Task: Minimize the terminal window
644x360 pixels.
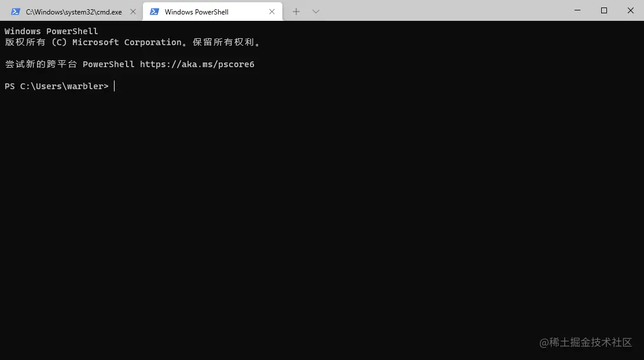Action: click(x=577, y=10)
